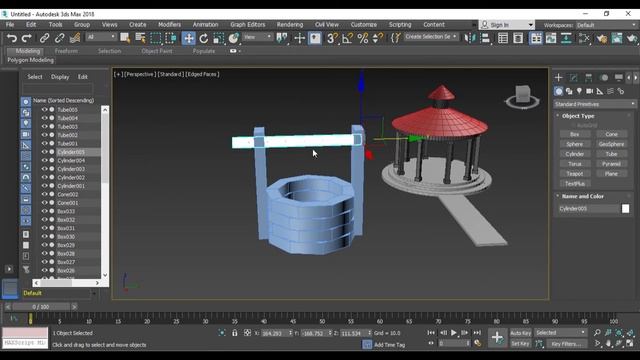Create a Sphere primitive button

(574, 144)
